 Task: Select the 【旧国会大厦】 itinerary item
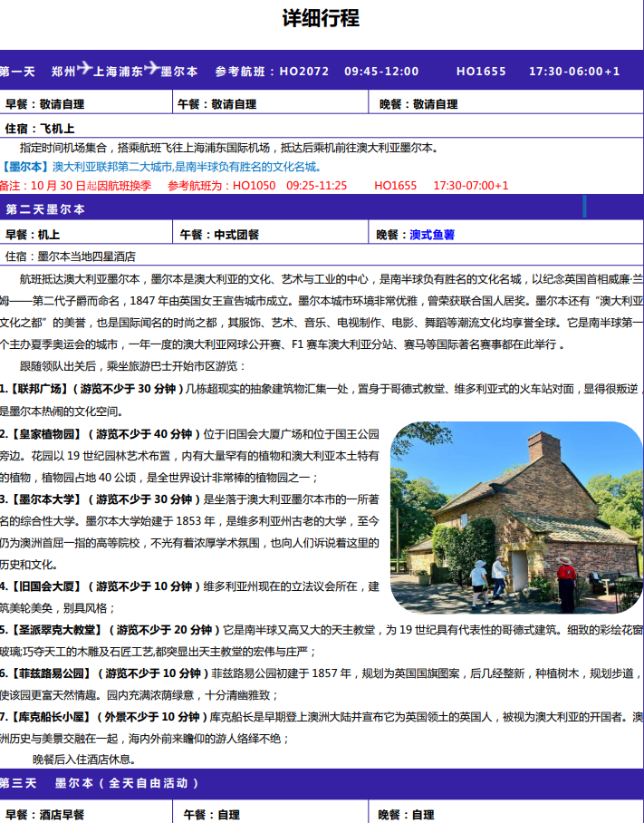tap(45, 586)
